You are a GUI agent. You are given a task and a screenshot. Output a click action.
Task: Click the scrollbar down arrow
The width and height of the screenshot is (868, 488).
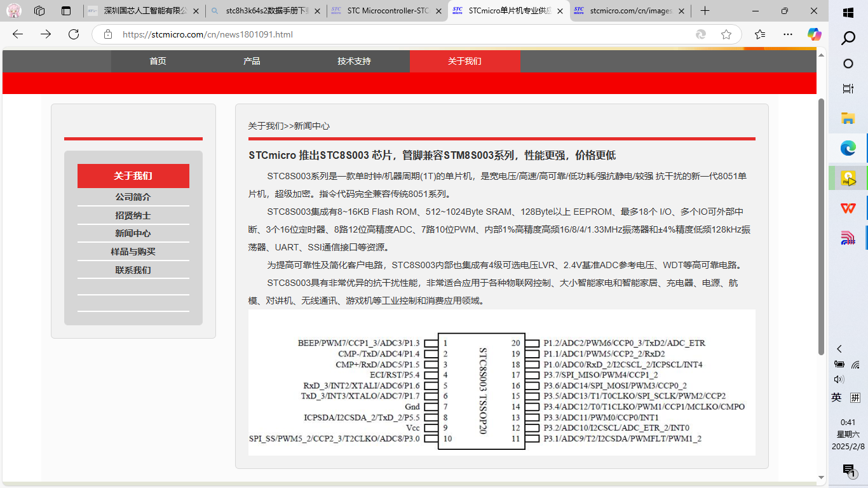[x=821, y=477]
